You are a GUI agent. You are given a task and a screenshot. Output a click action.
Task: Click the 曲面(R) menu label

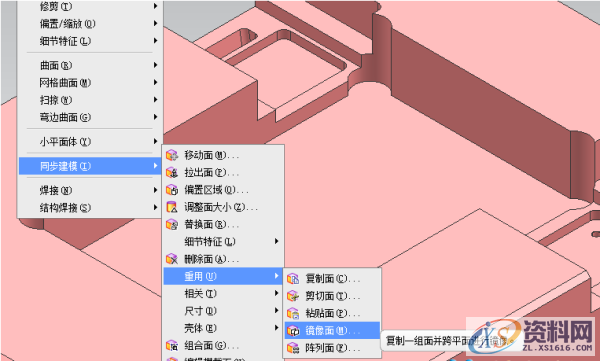56,65
